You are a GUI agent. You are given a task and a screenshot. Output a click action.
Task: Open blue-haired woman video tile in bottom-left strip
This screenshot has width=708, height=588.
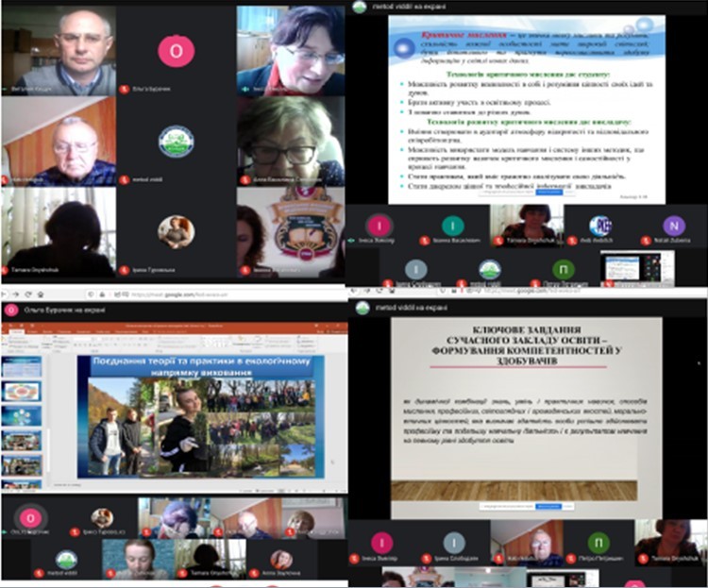(175, 518)
